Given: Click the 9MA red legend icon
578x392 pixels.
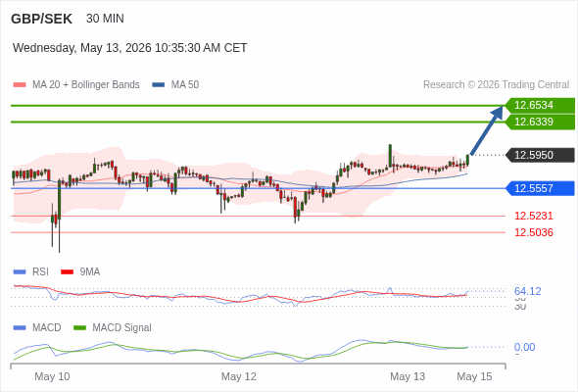Looking at the screenshot, I should click(x=67, y=272).
